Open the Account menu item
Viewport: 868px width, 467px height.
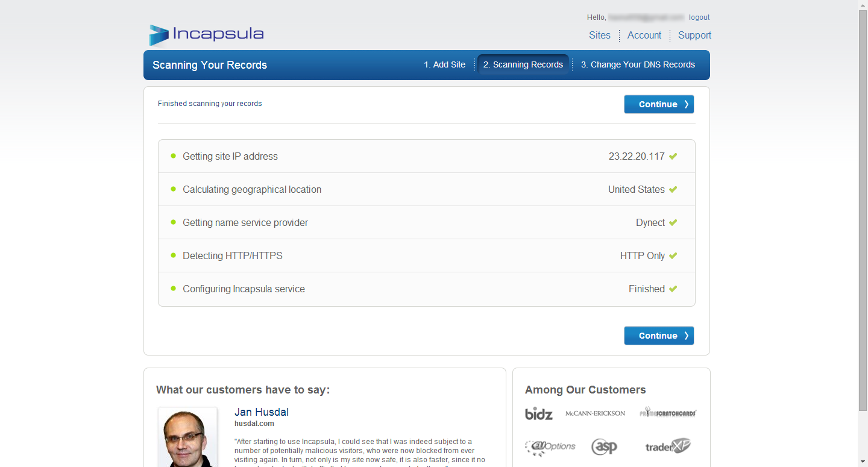[644, 36]
